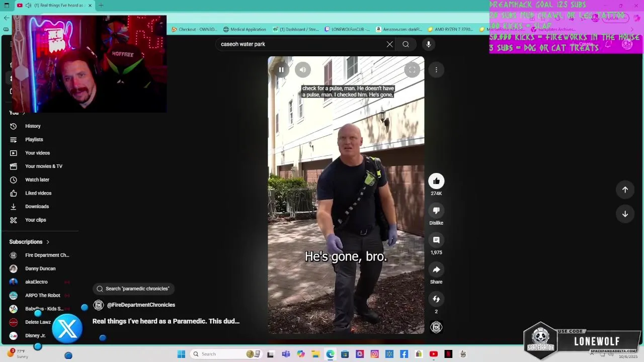Open the 'Amazon.com: darkFl...' bookmark
Screen dimensions: 644x362
(399, 29)
